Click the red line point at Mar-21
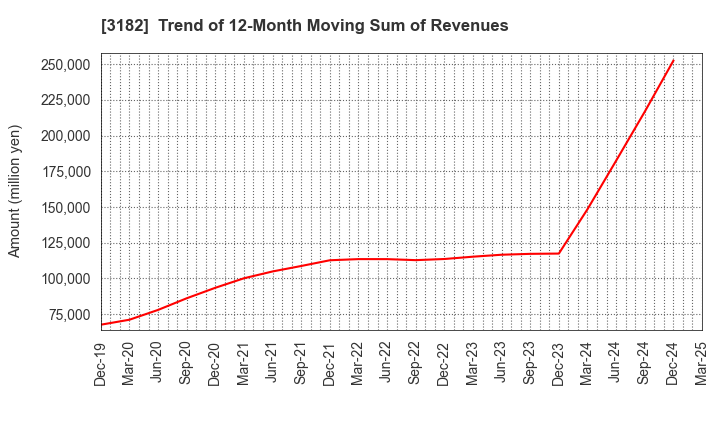The width and height of the screenshot is (720, 440). pyautogui.click(x=244, y=278)
